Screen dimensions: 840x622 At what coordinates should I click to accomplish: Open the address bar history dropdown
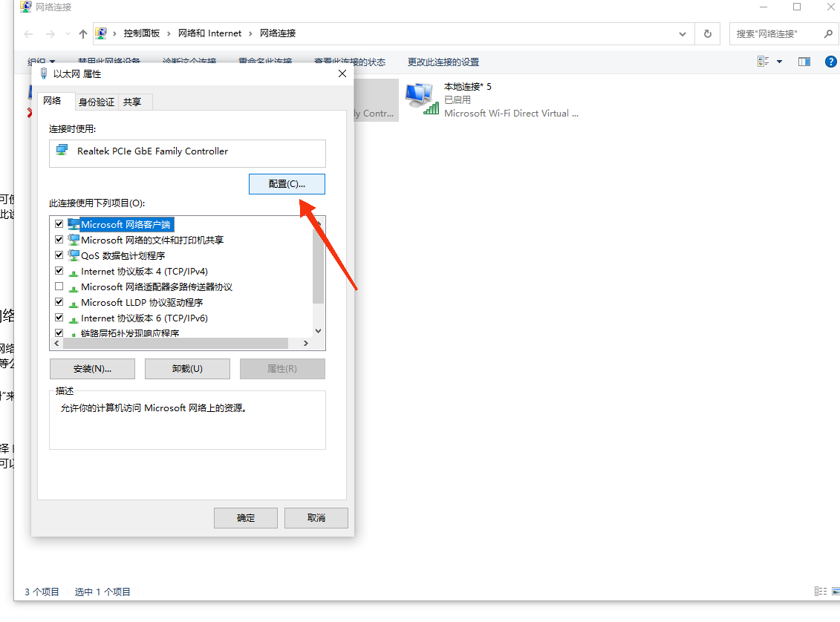(682, 33)
